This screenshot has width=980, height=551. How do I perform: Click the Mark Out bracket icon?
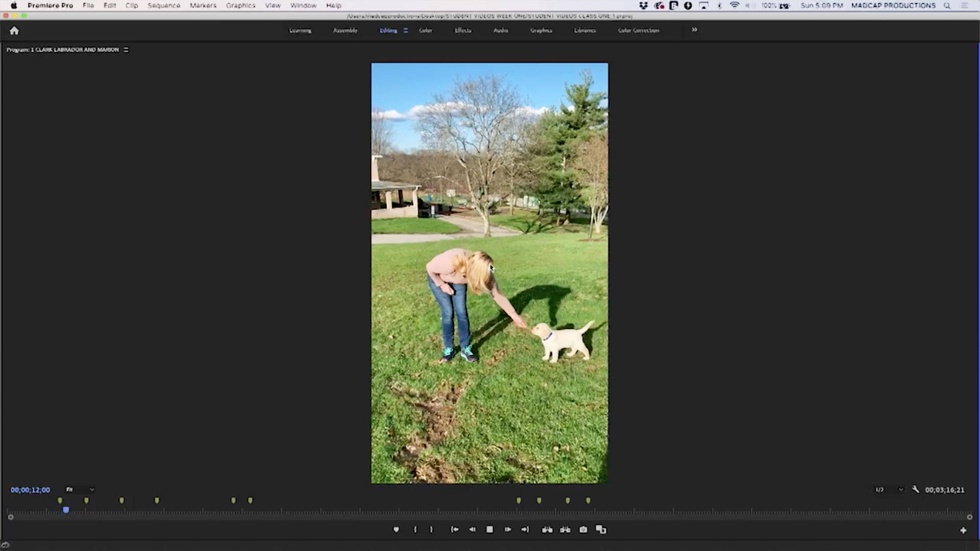click(431, 530)
